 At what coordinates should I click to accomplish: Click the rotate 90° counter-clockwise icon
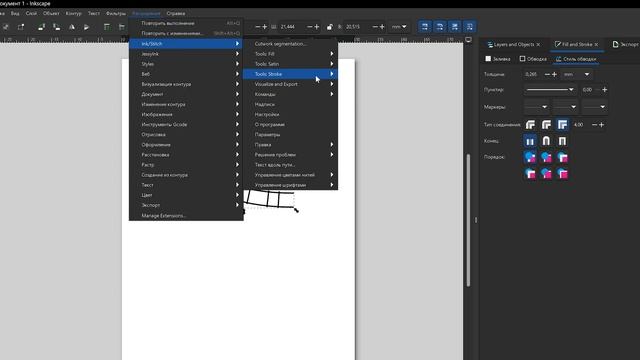(x=41, y=27)
